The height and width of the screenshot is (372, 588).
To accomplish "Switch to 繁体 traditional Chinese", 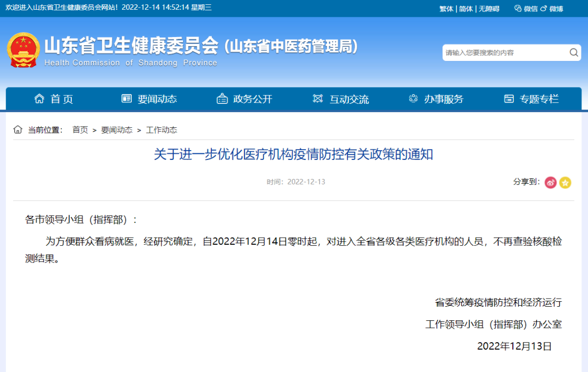I will pos(446,9).
